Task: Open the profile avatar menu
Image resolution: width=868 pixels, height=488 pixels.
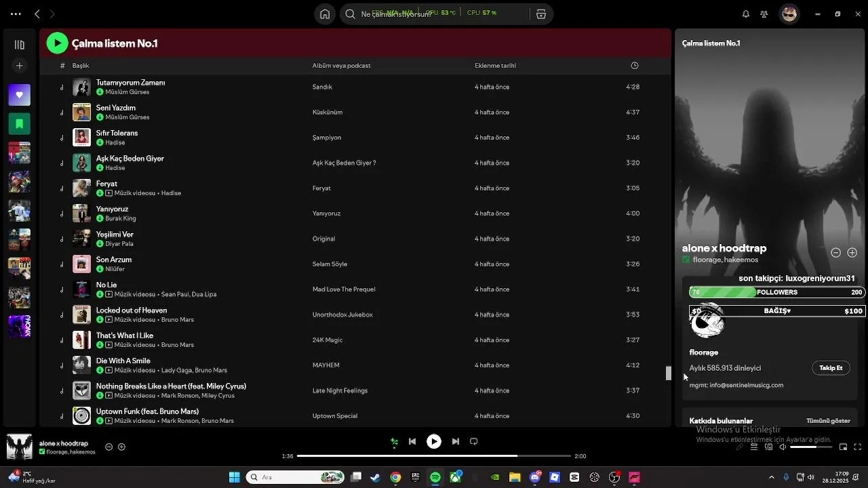Action: 789,14
